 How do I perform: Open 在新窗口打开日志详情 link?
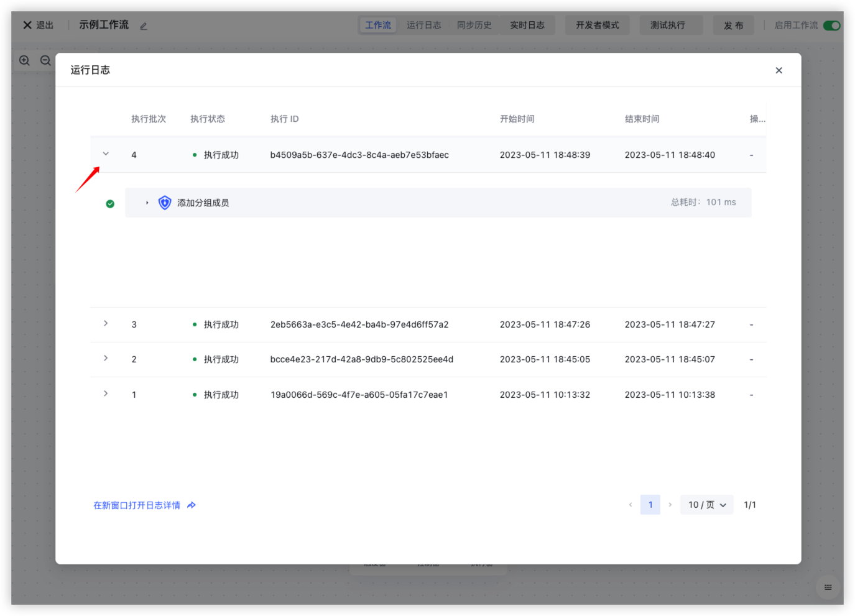[137, 505]
